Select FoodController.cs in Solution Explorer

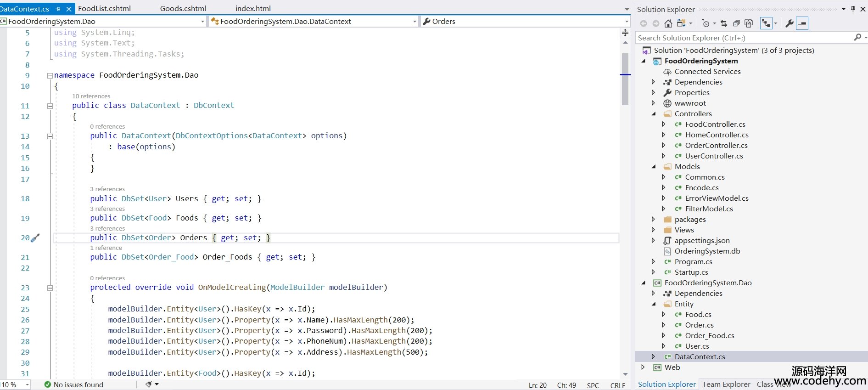point(715,124)
